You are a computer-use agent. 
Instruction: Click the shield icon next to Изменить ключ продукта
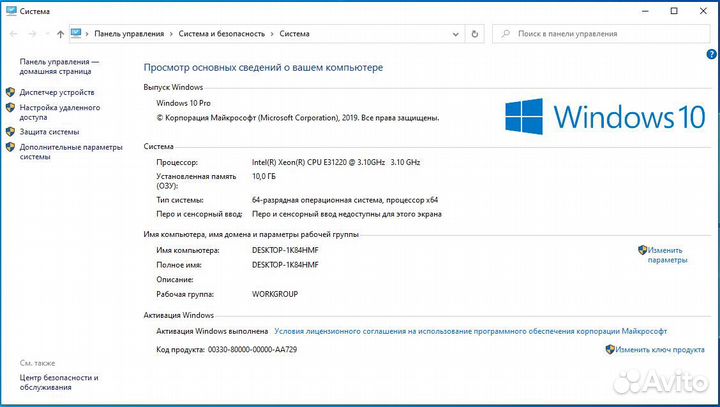click(609, 350)
